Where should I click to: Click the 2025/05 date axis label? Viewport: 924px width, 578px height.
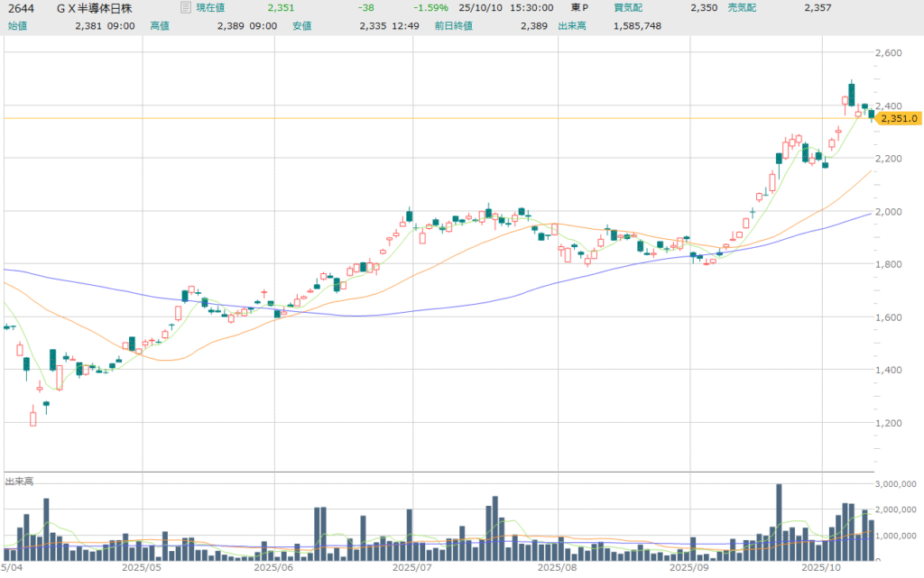pos(141,568)
